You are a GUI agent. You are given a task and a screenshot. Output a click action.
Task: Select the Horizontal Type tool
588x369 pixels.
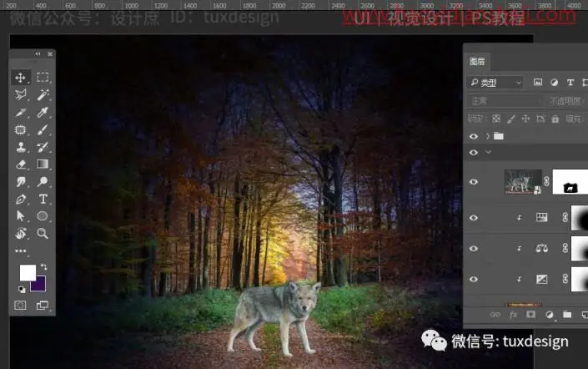[43, 199]
